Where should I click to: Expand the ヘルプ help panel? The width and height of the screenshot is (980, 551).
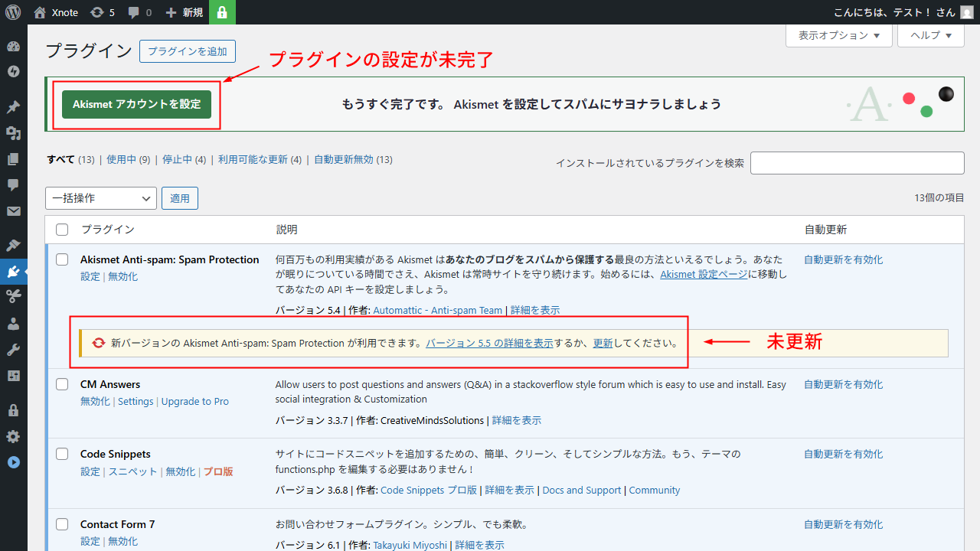(x=930, y=35)
